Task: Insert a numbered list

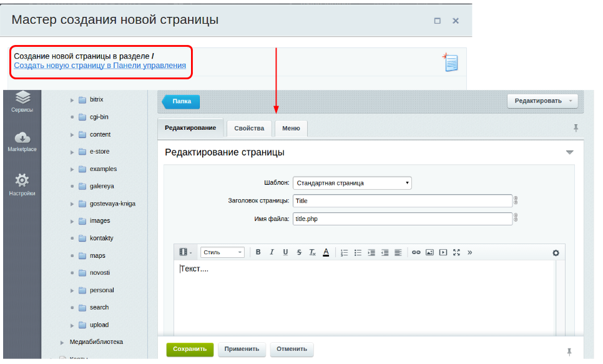Action: pos(345,252)
